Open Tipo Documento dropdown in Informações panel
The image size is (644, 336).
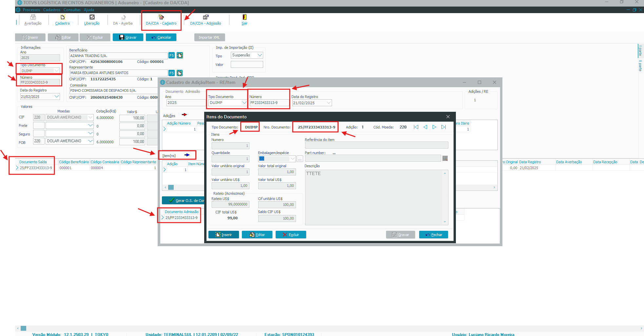[x=57, y=70]
